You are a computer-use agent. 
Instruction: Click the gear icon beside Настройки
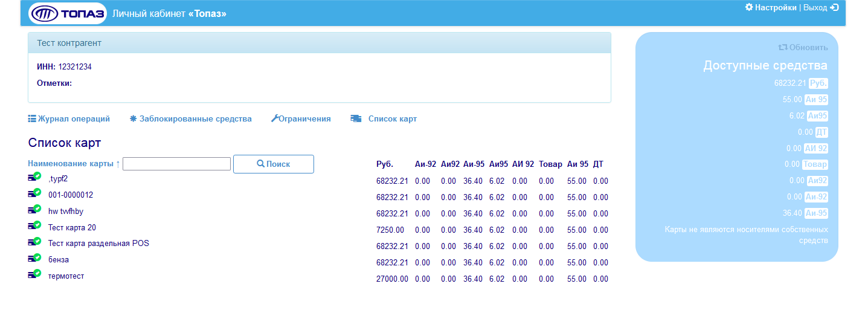pos(749,8)
